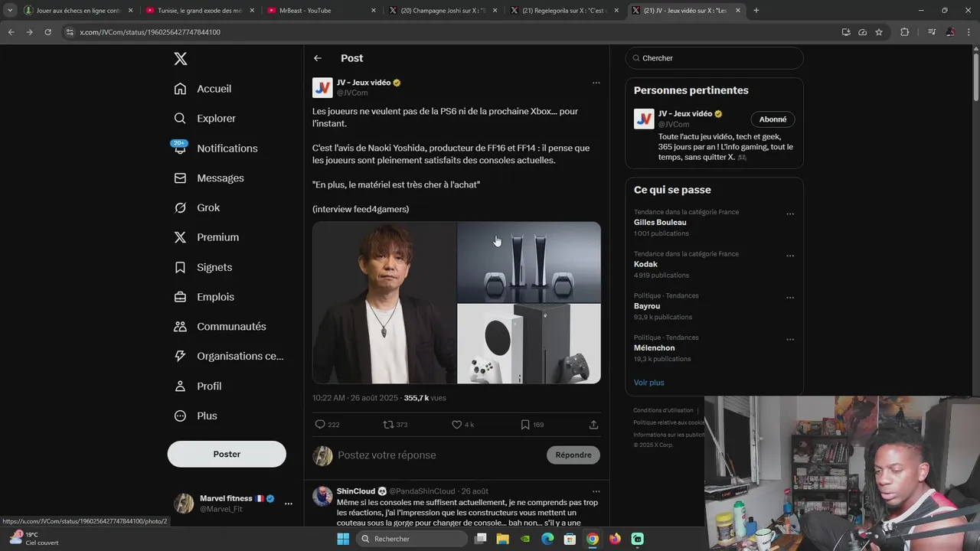Expand the Plus menu in sidebar
980x551 pixels.
point(195,416)
